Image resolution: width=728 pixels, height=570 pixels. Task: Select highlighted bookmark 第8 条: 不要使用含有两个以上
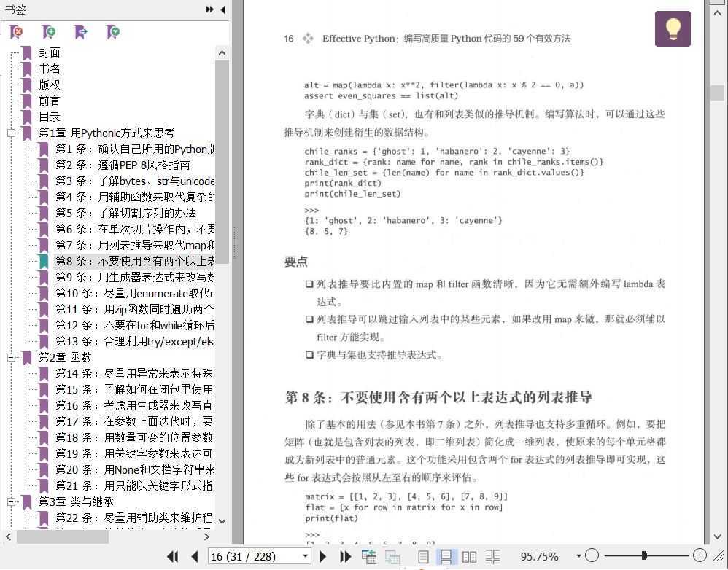[x=135, y=262]
